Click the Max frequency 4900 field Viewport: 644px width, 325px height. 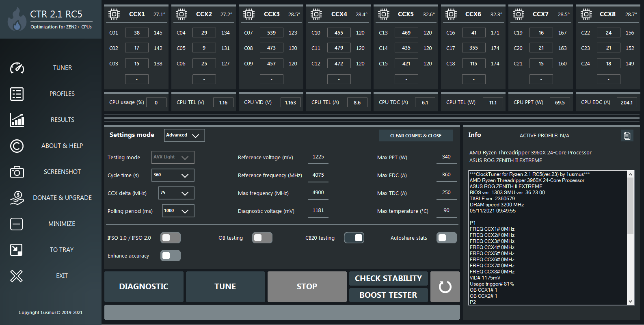coord(318,193)
